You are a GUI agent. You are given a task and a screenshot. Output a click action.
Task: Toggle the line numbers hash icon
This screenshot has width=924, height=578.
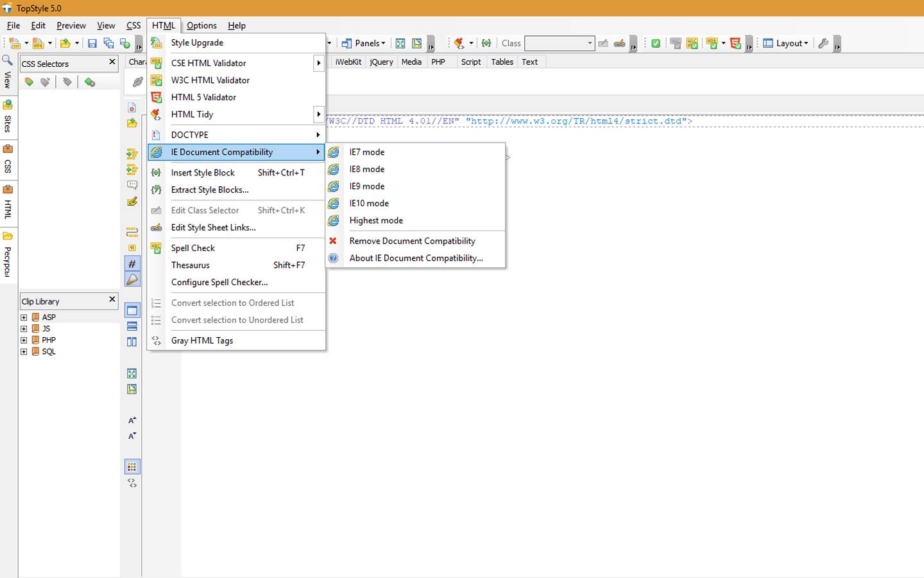click(x=132, y=264)
